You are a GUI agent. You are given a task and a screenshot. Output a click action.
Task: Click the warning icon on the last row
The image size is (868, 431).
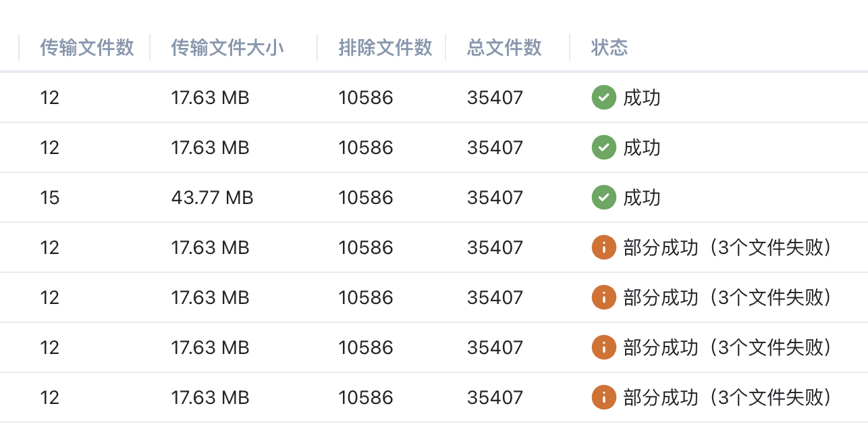coord(603,397)
